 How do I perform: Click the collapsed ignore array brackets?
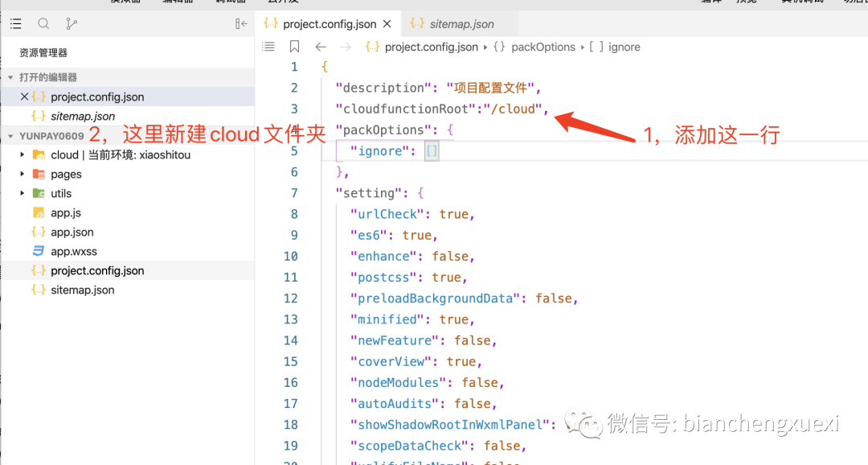coord(432,150)
